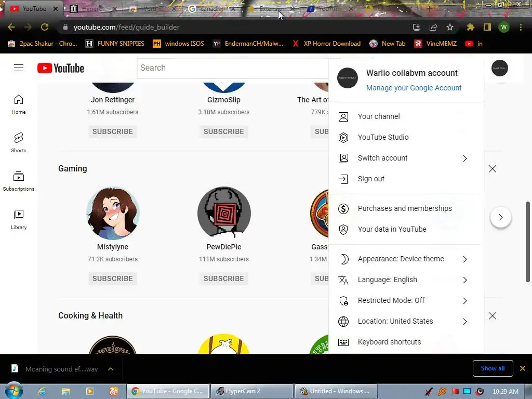
Task: Open XP Horror Download bookmark
Action: [x=326, y=44]
